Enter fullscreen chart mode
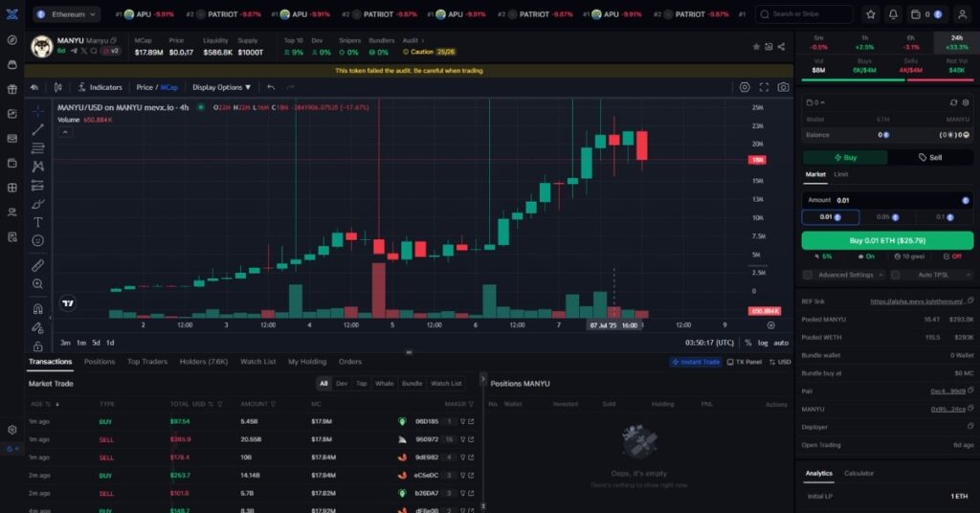The width and height of the screenshot is (980, 513). tap(764, 87)
